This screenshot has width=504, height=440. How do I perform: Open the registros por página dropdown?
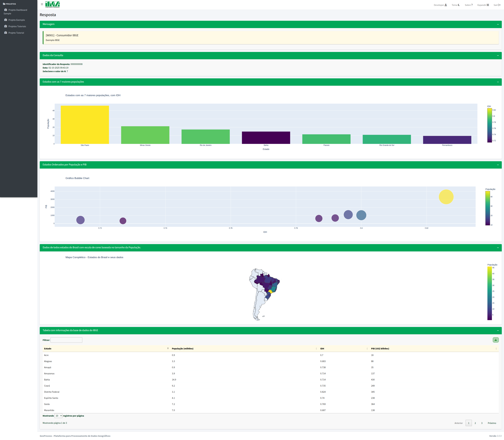coord(58,416)
